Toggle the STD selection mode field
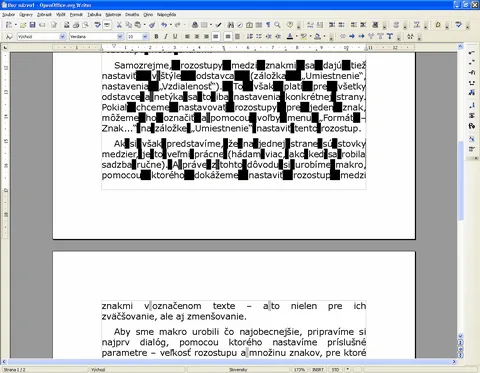The image size is (480, 373). 335,370
